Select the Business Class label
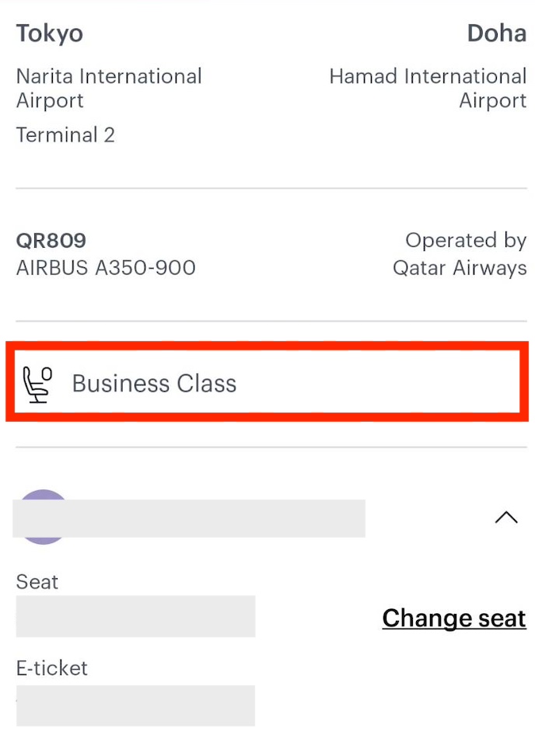 (x=155, y=384)
